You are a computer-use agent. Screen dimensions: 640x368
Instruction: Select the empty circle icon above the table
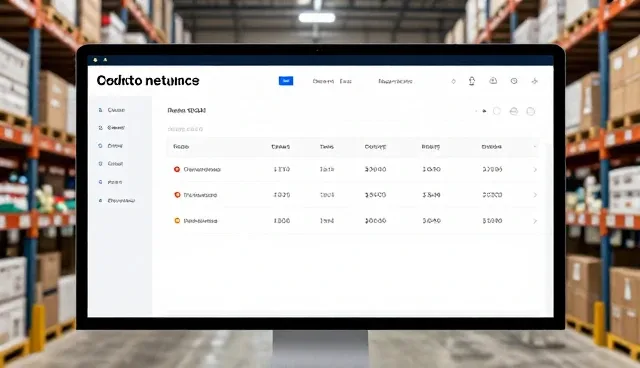(x=497, y=111)
